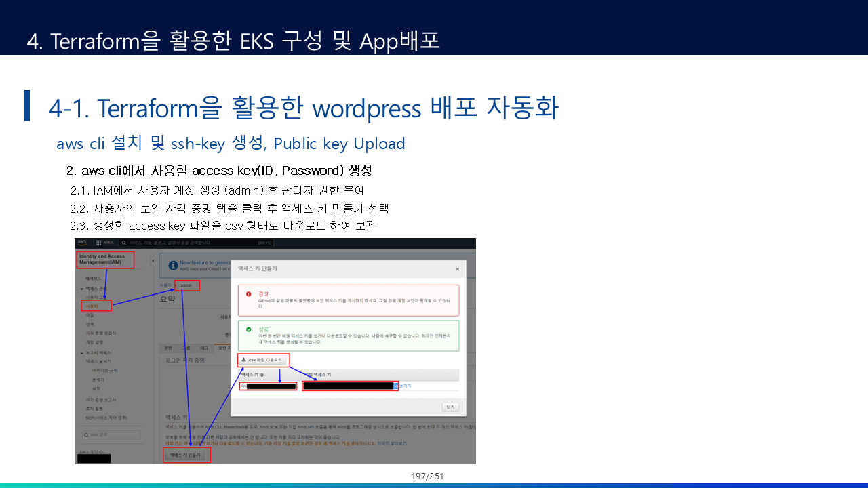The height and width of the screenshot is (488, 868).
Task: Click the AWS logo in console header
Action: [x=82, y=242]
